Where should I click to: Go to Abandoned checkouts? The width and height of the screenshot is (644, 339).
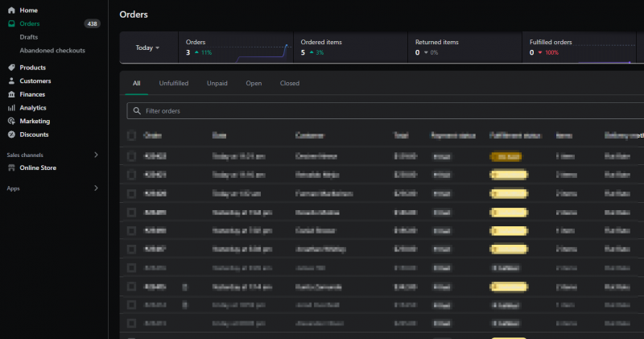pyautogui.click(x=53, y=50)
